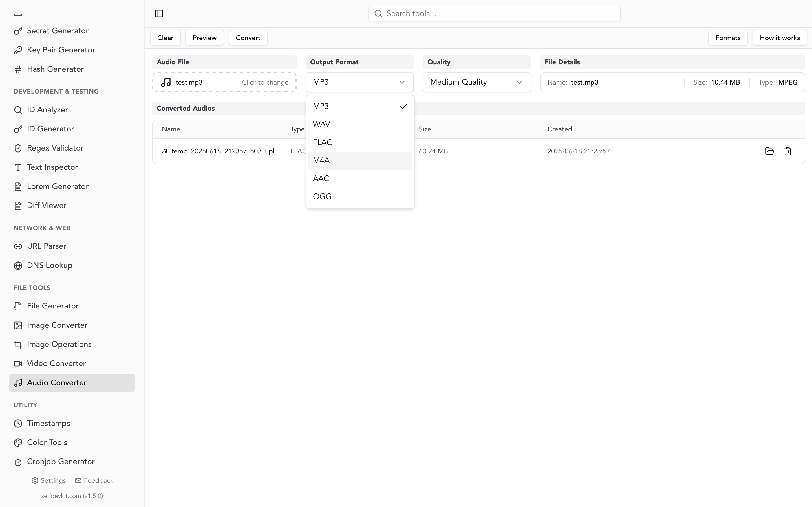
Task: Choose OGG output format
Action: [x=360, y=197]
